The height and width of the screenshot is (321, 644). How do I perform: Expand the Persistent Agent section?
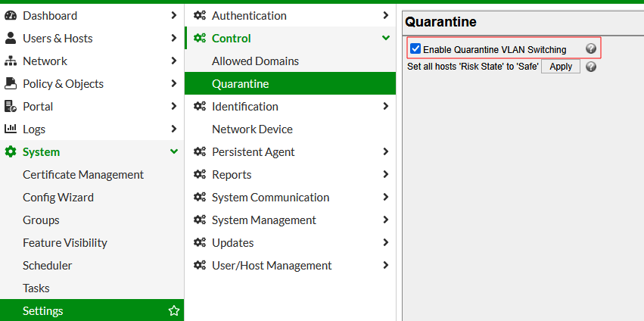pyautogui.click(x=386, y=151)
